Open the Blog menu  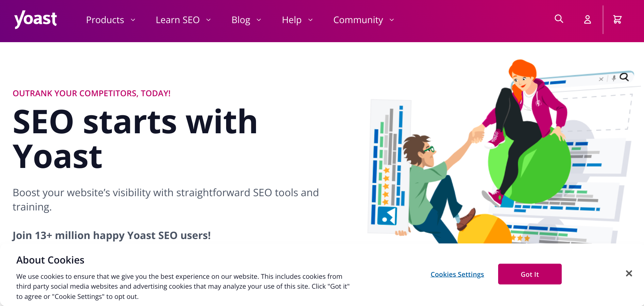click(241, 20)
